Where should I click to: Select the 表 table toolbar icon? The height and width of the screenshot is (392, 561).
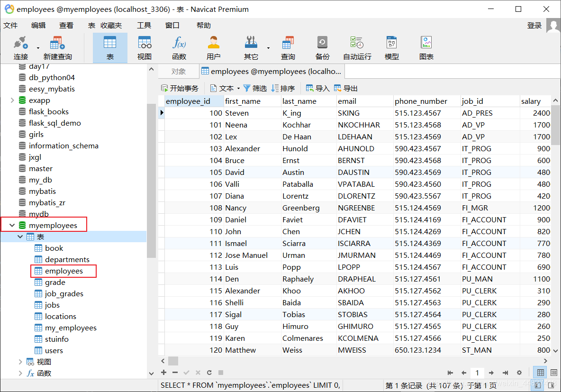110,48
